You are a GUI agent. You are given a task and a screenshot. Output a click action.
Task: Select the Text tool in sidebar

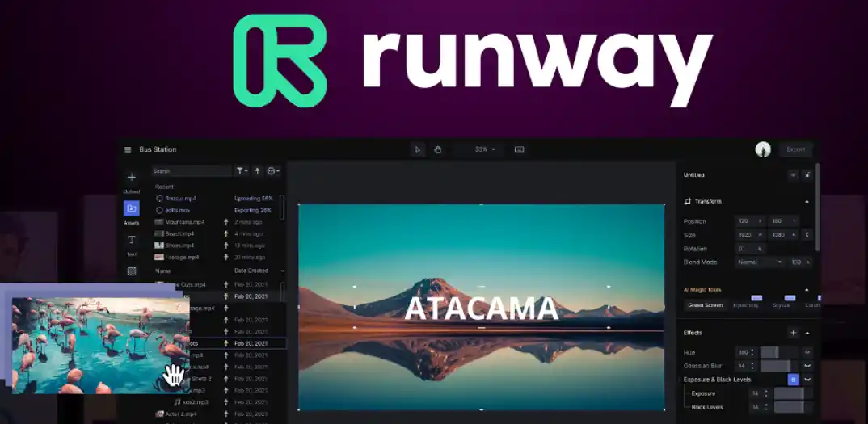131,240
